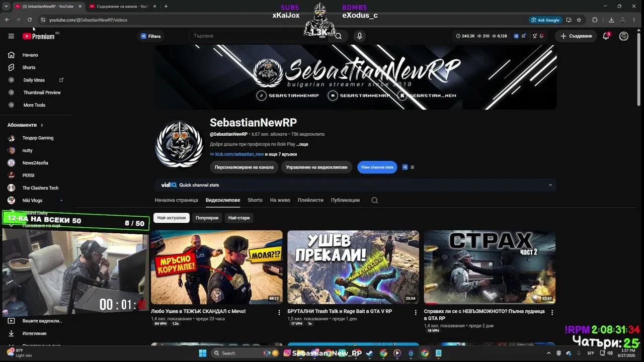Expand channel description with ...още
Screen dimensions: 644x362
[x=302, y=144]
